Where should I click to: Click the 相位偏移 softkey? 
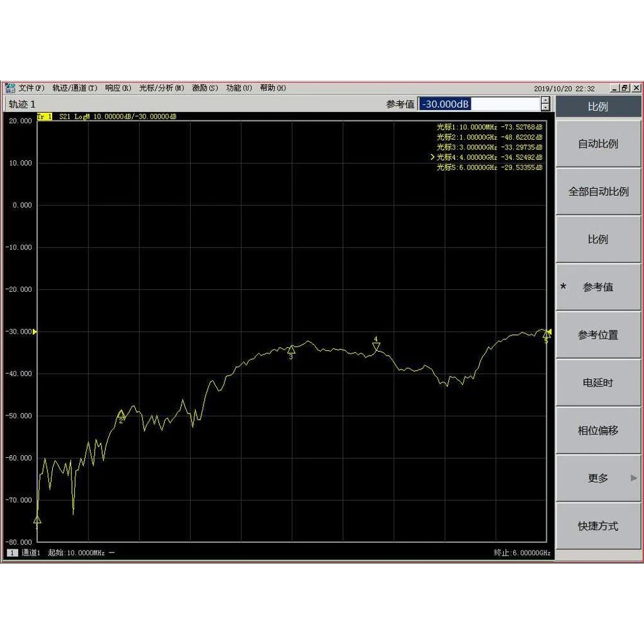598,430
